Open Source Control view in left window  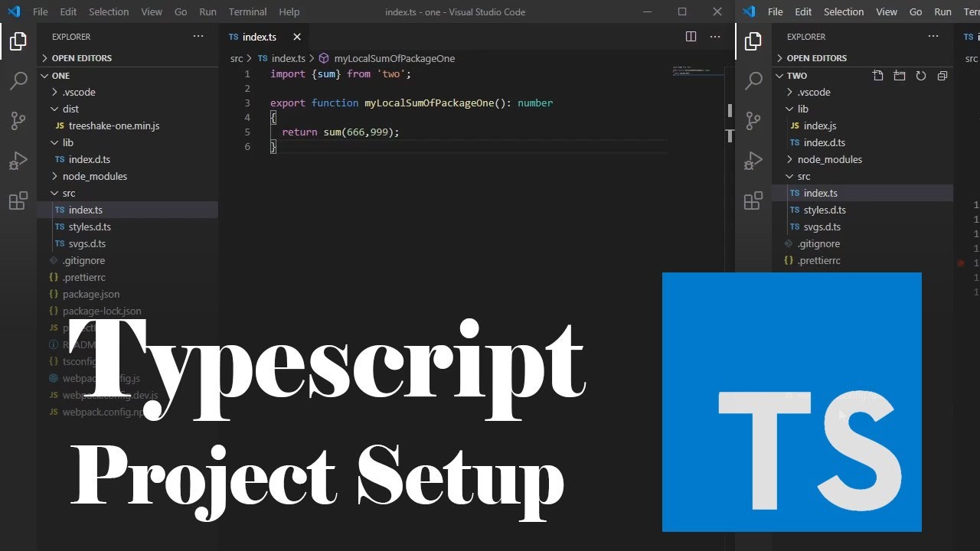click(x=18, y=121)
